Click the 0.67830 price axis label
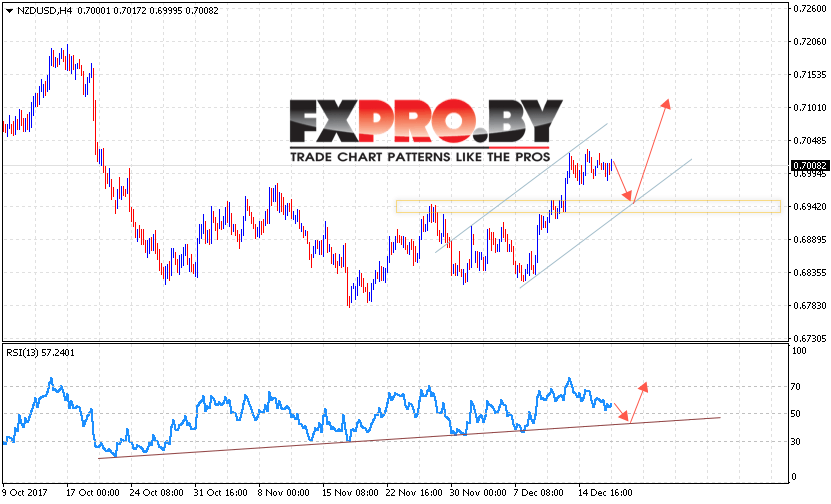 pos(810,305)
